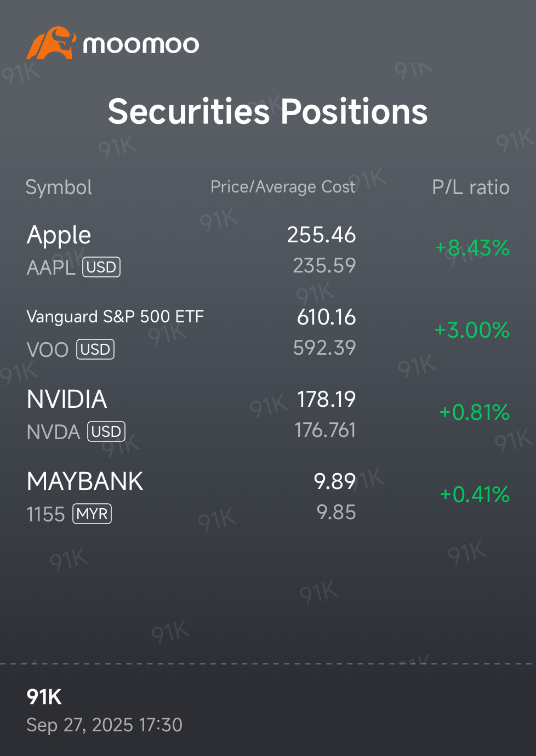Open the MAYBANK position row

(85, 482)
